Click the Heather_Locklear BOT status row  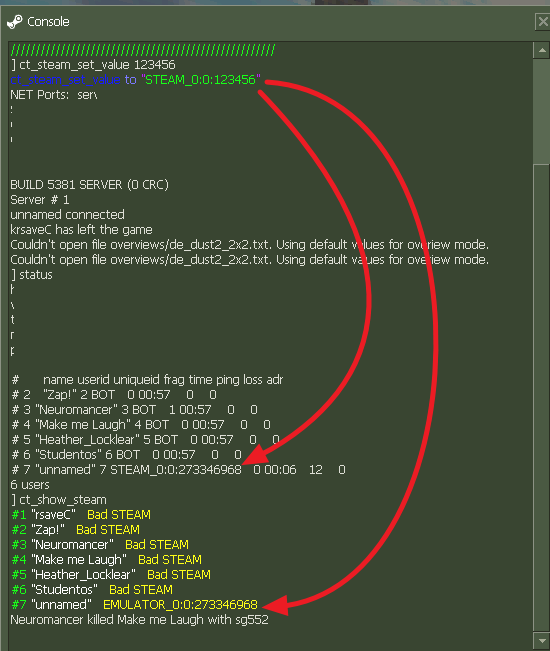[x=145, y=439]
